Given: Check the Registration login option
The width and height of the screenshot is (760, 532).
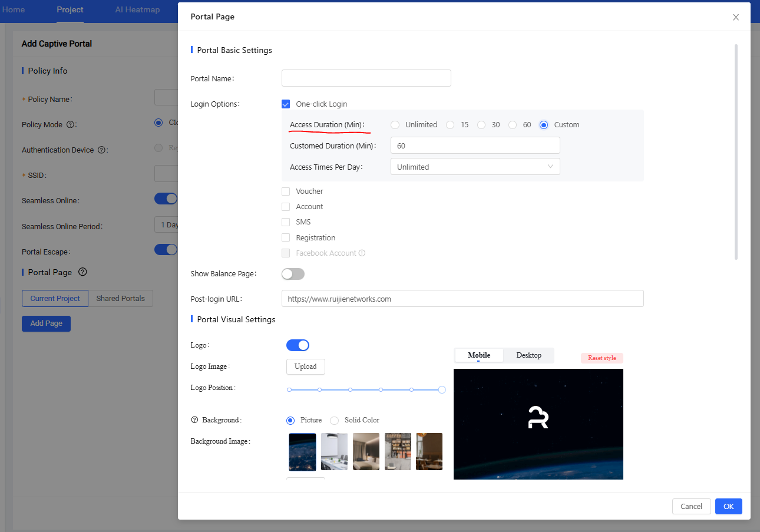Looking at the screenshot, I should point(286,238).
